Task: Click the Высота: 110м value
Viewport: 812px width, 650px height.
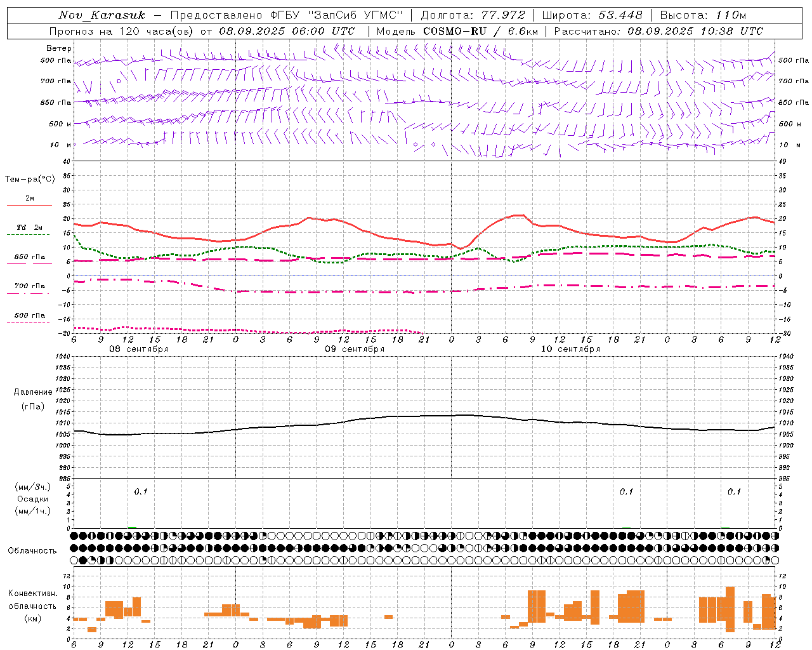Action: [703, 15]
